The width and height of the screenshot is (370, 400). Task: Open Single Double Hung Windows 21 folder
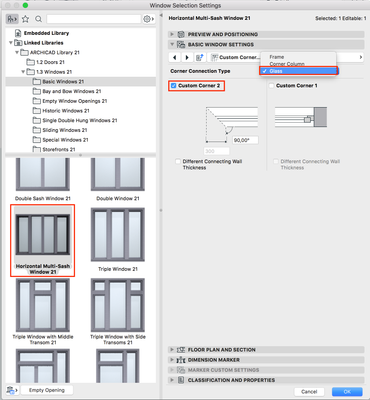(x=80, y=120)
